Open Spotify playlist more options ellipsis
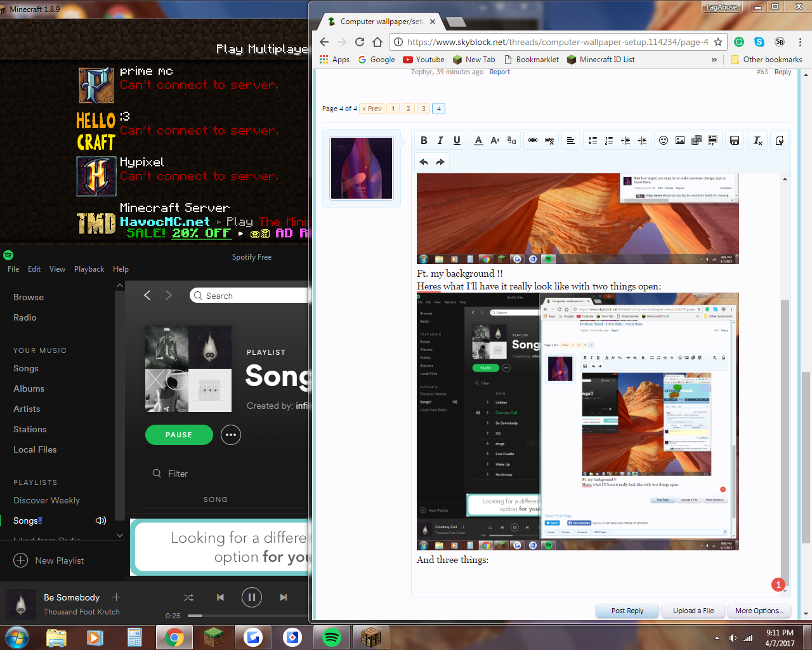The image size is (812, 650). coord(231,435)
